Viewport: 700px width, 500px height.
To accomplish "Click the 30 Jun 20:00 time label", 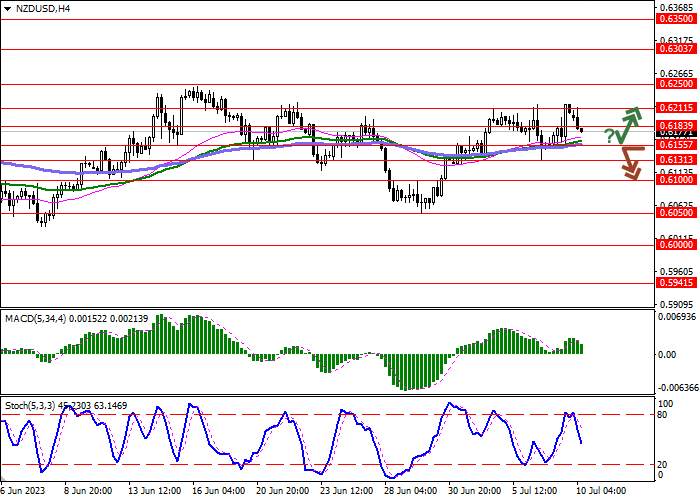I will (x=475, y=491).
